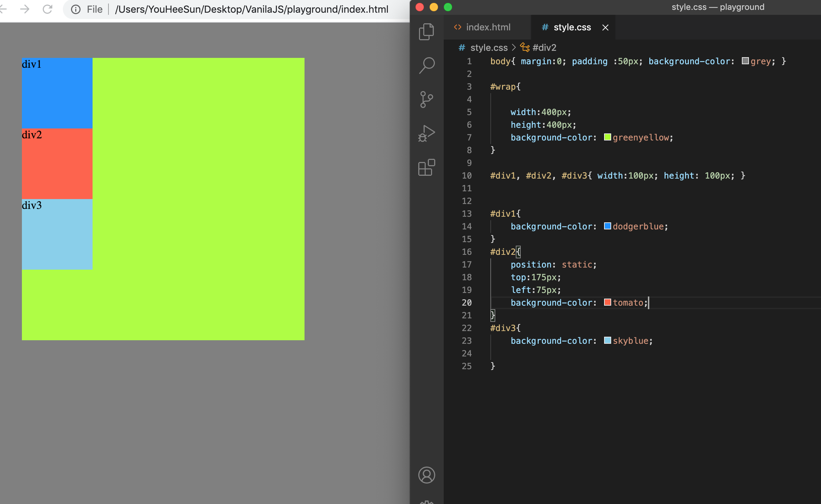This screenshot has height=504, width=821.
Task: Open the Run and Debug view
Action: [426, 133]
